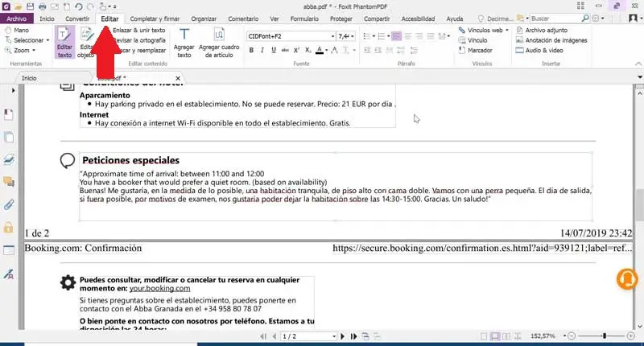Zoom out with the minus button
Screen dimensions: 644x346
pyautogui.click(x=572, y=336)
